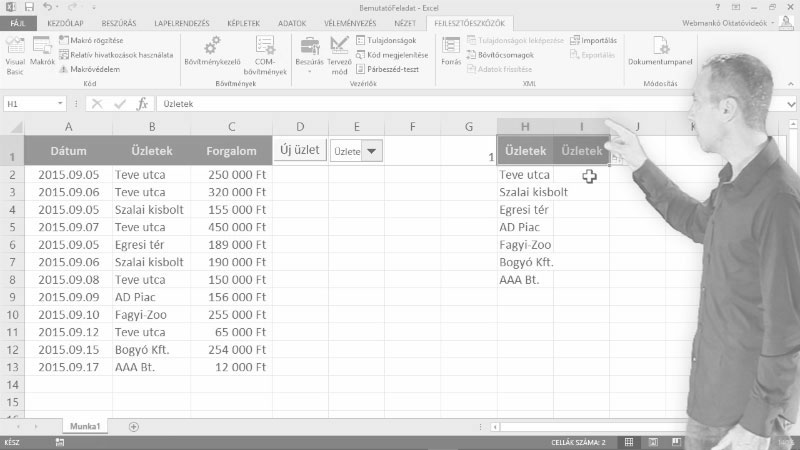800x450 pixels.
Task: Open the Visual Basic editor
Action: [15, 56]
